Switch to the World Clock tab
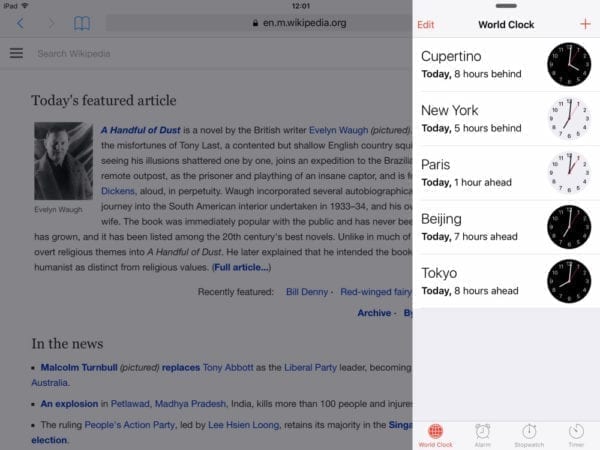The width and height of the screenshot is (600, 450). (x=435, y=434)
